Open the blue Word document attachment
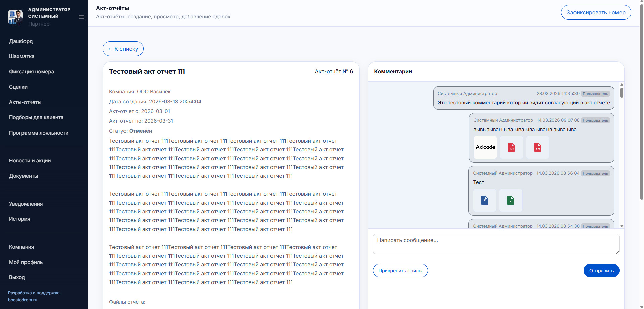The image size is (644, 309). (x=484, y=200)
